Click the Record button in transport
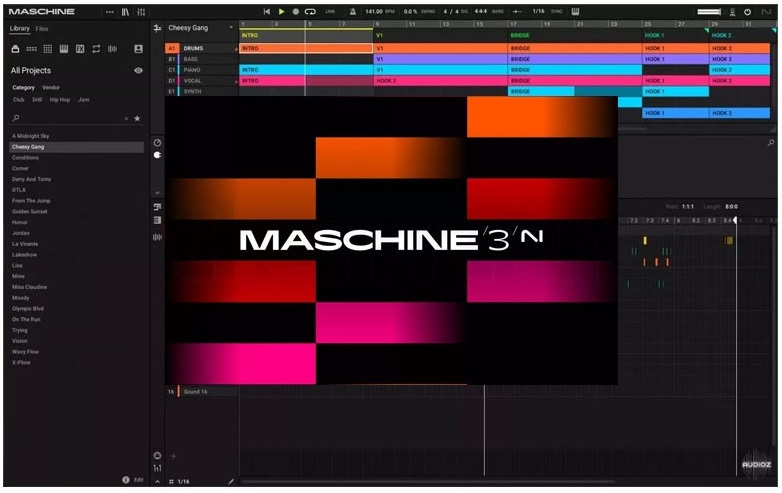Screen dimensions: 782x493 pos(295,11)
